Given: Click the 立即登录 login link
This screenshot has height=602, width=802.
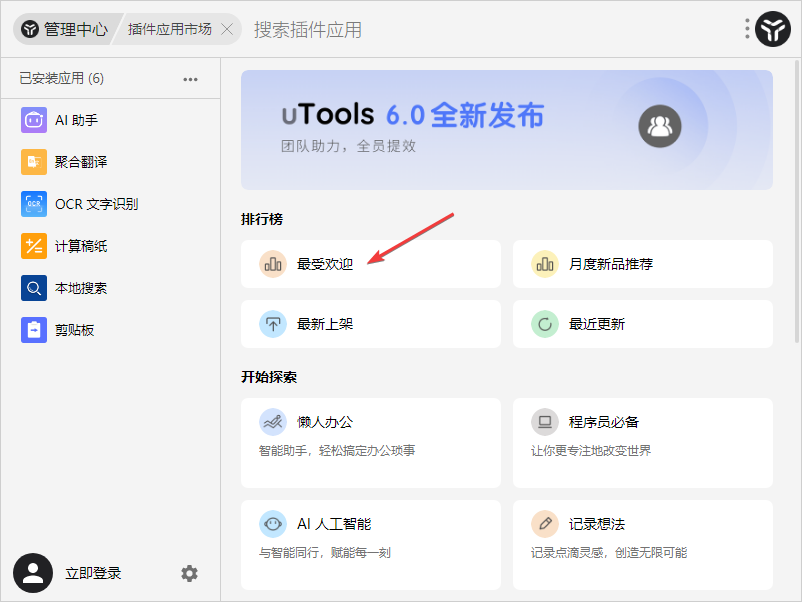Looking at the screenshot, I should [93, 573].
